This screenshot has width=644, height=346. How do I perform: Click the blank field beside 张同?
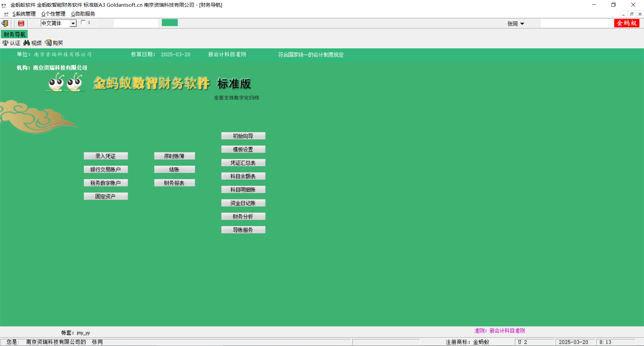[x=576, y=23]
